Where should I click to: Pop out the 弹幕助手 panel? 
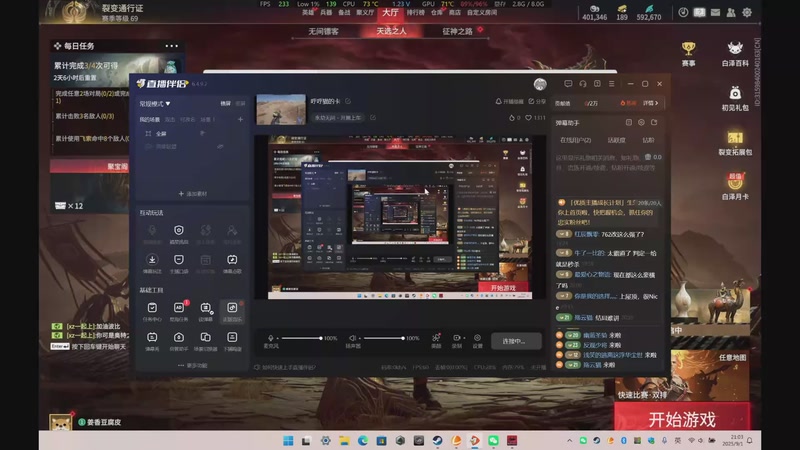coord(654,122)
